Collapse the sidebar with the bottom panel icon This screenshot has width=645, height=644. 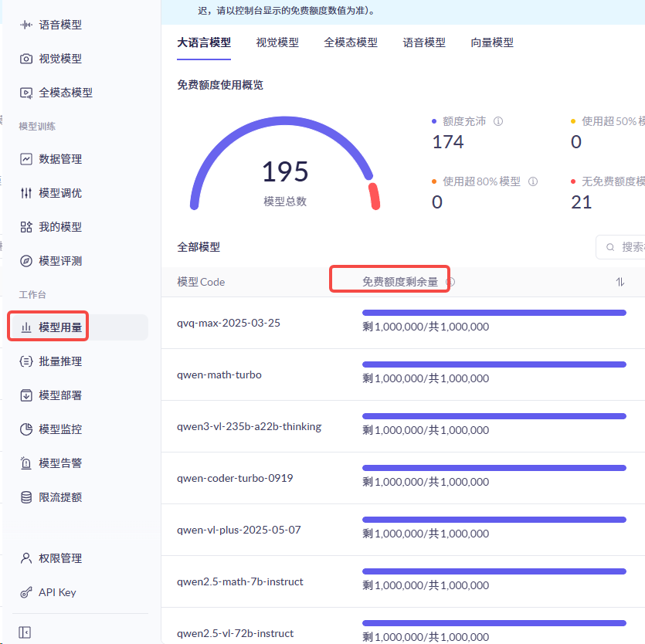(x=25, y=632)
